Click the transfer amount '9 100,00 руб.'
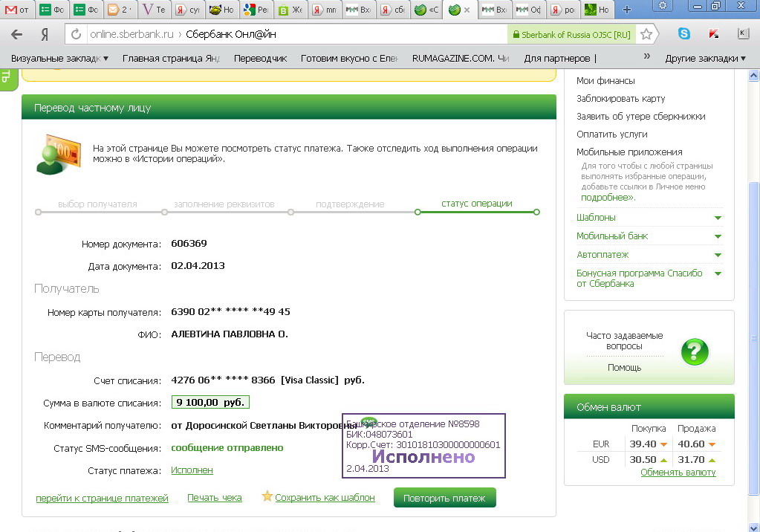Screen dimensions: 760x532 210,403
